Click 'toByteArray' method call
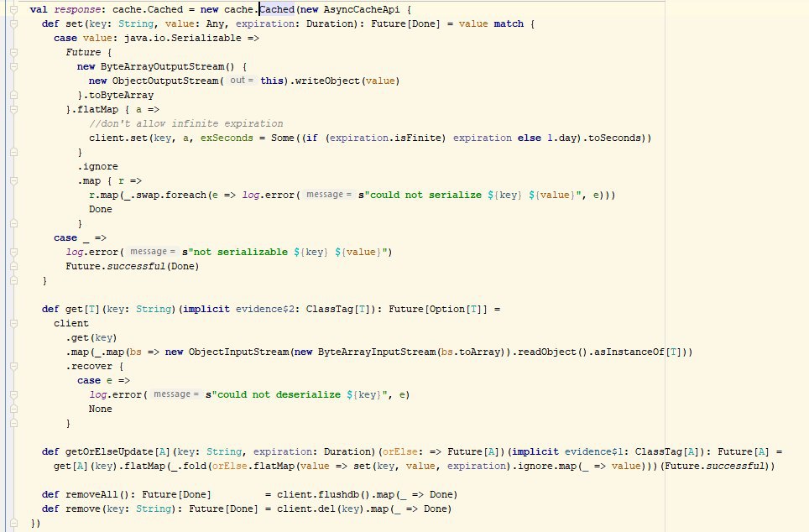809x532 pixels. 121,96
